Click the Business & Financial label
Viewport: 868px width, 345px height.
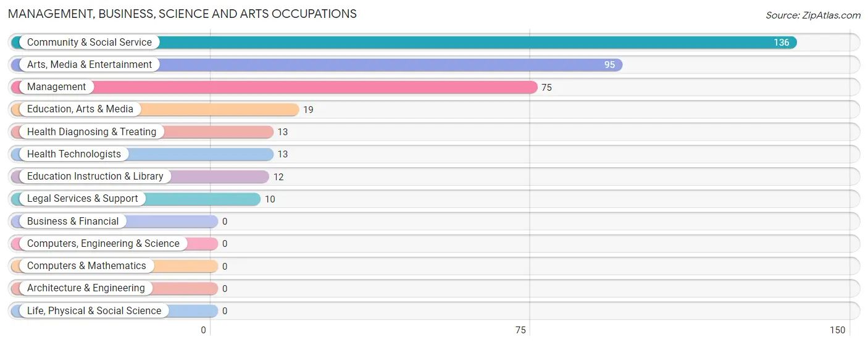coord(73,221)
